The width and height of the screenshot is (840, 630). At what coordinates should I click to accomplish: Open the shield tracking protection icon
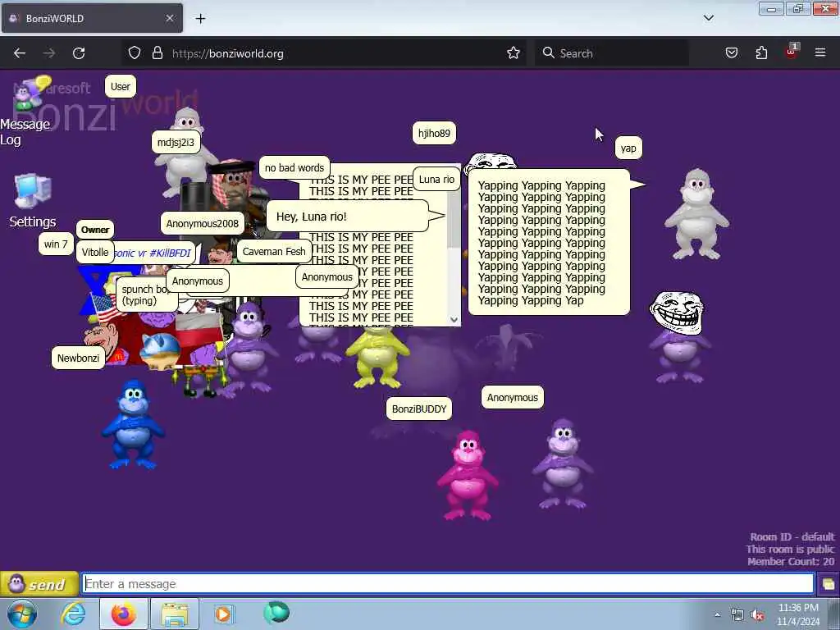[x=135, y=53]
